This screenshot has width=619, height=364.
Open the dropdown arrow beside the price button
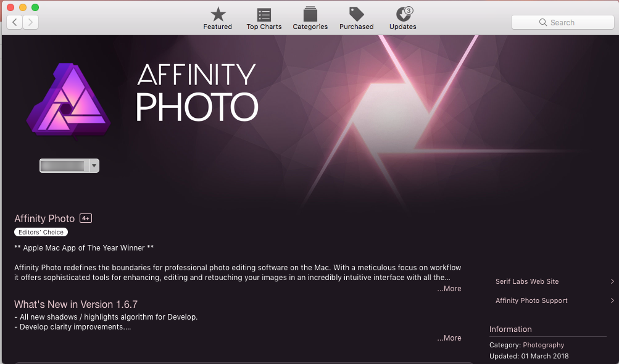click(x=94, y=165)
